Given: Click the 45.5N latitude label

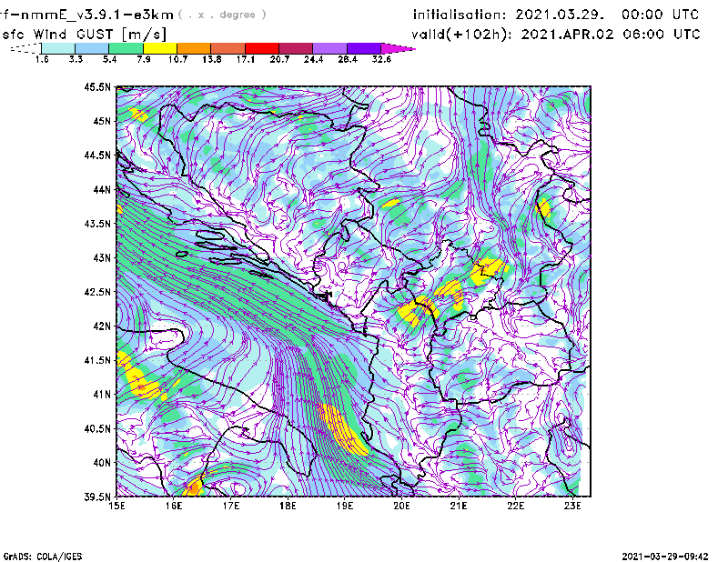Looking at the screenshot, I should pyautogui.click(x=97, y=86).
